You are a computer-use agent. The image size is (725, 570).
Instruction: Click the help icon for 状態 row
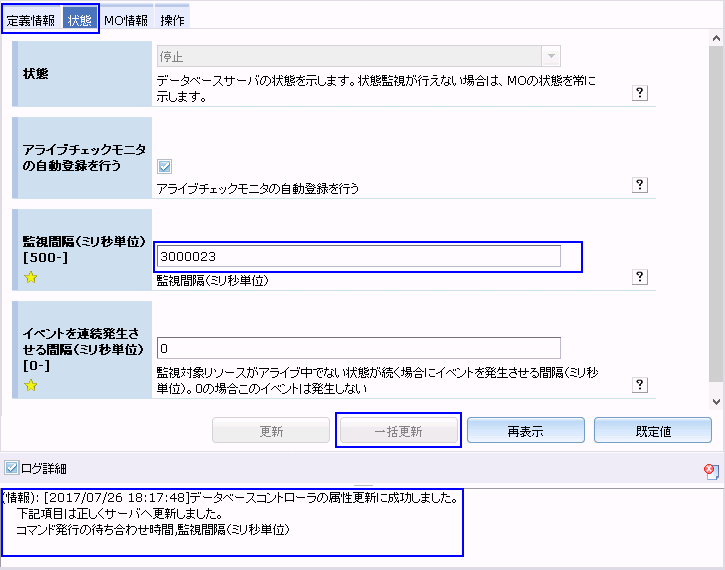(x=641, y=92)
